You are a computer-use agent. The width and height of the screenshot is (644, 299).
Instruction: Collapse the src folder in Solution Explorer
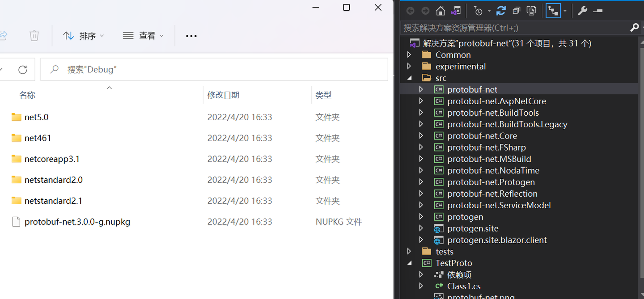coord(409,77)
